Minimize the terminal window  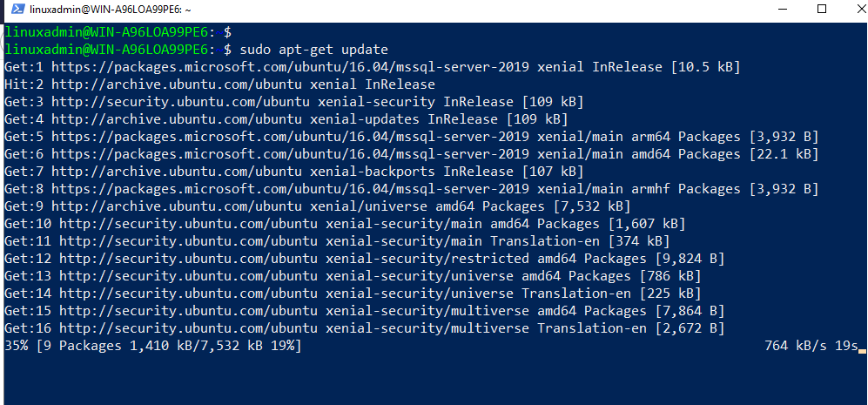(x=781, y=9)
